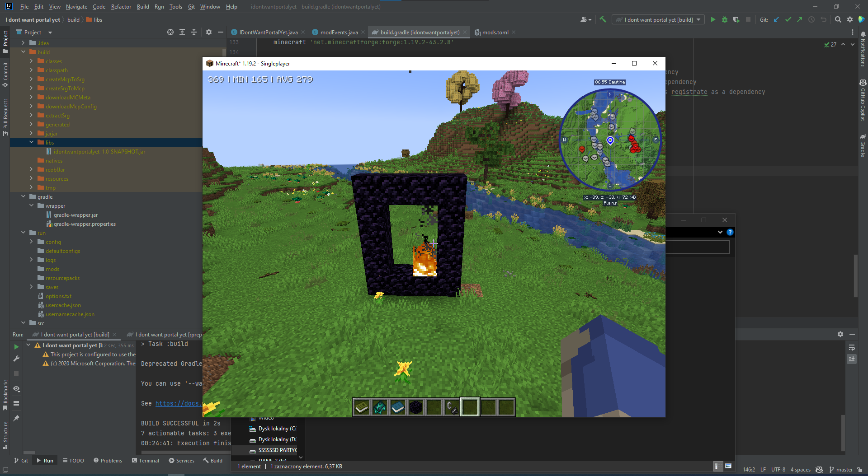Image resolution: width=868 pixels, height=476 pixels.
Task: Open the Refactor menu
Action: (x=121, y=7)
